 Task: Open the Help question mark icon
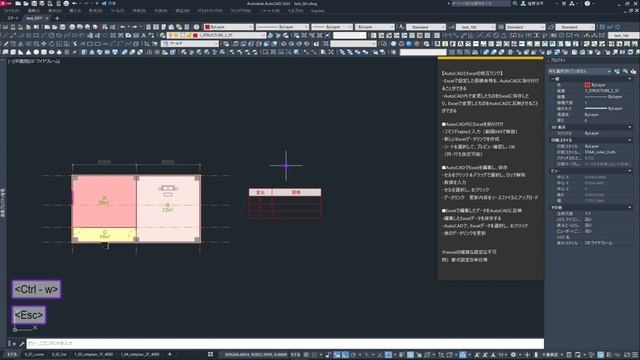click(x=587, y=3)
